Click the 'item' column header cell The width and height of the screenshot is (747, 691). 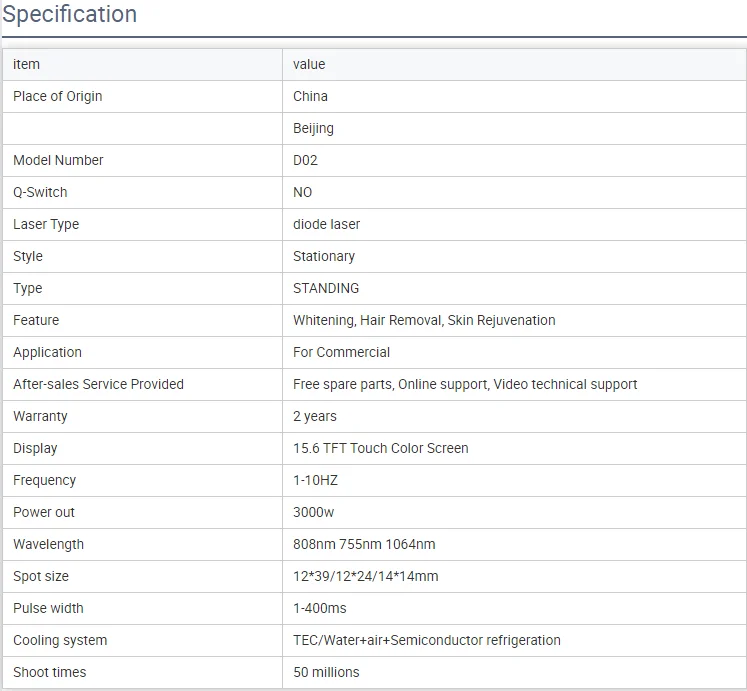[27, 64]
